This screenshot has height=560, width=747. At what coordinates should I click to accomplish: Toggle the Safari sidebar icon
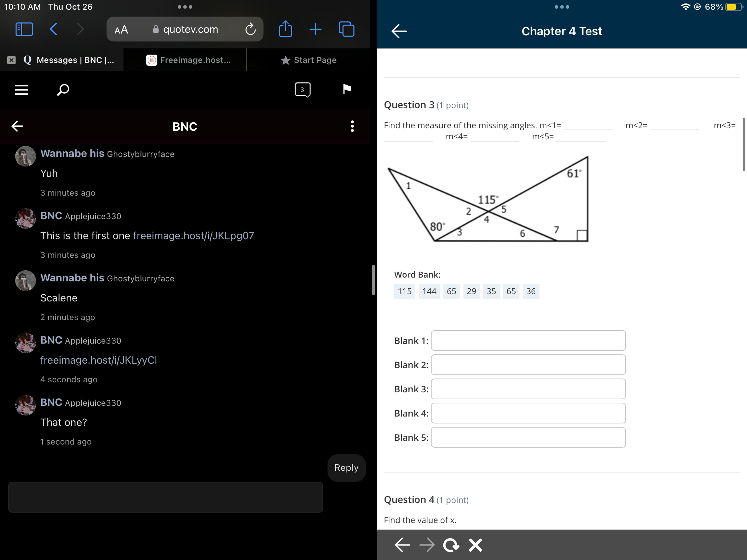click(x=24, y=29)
